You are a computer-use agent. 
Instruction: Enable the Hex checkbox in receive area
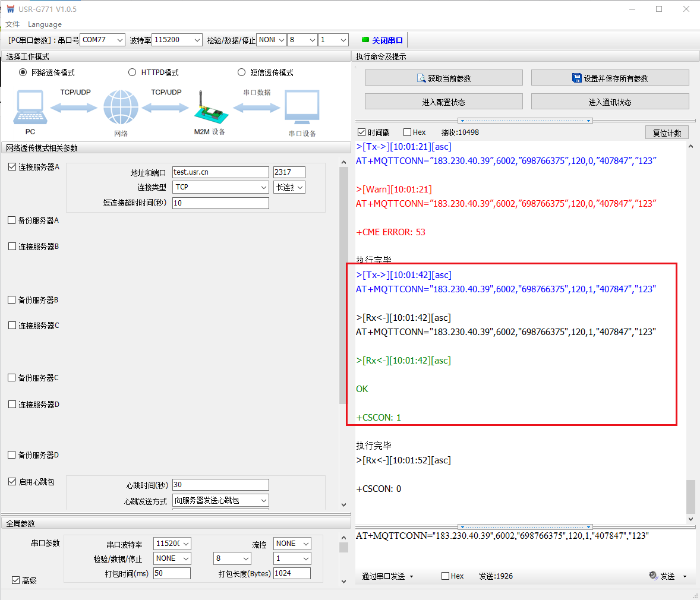pos(407,132)
